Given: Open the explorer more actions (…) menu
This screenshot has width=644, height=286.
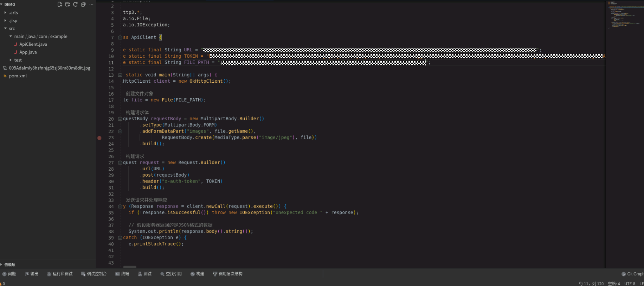Looking at the screenshot, I should tap(91, 4).
